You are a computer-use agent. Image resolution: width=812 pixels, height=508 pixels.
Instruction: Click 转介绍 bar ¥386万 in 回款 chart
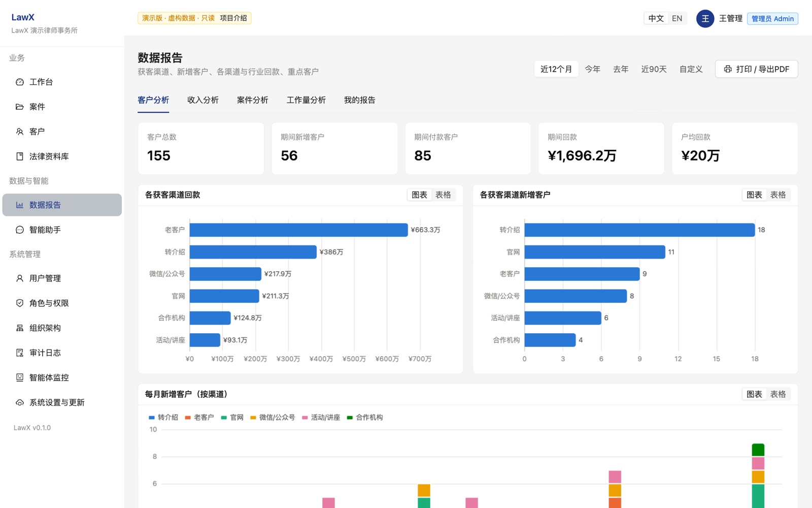pos(253,252)
